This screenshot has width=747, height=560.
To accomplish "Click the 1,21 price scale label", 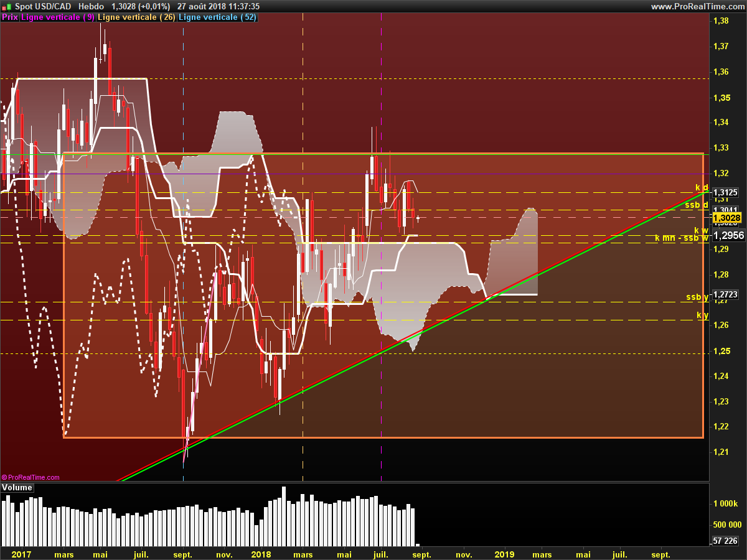I will pyautogui.click(x=721, y=452).
